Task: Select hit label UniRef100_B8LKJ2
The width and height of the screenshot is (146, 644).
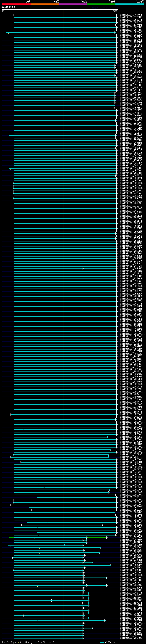Action: coord(131,70)
